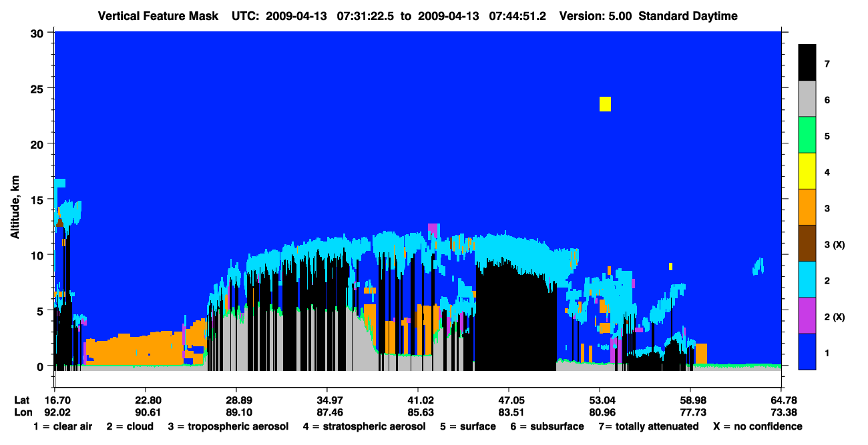Click the '3 = tropospheric aerosol' legend key

coord(228,426)
